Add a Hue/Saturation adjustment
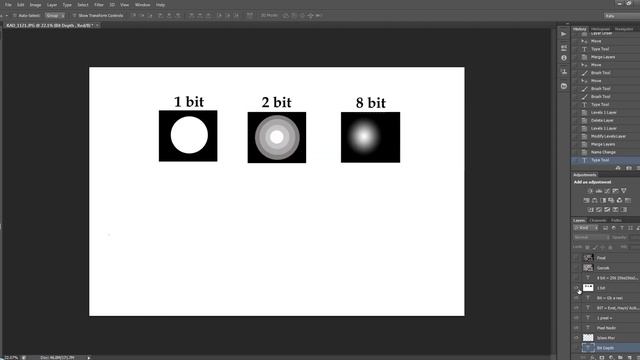640x360 pixels. (587, 200)
